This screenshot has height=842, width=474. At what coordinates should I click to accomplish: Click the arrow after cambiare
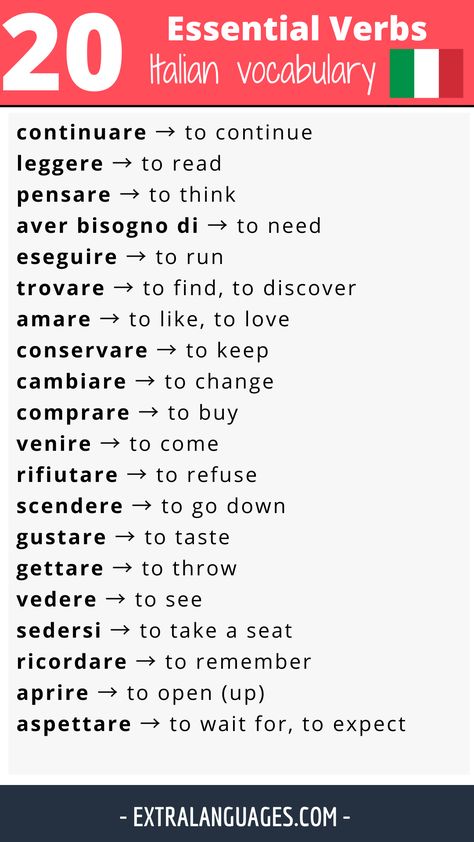(x=145, y=381)
